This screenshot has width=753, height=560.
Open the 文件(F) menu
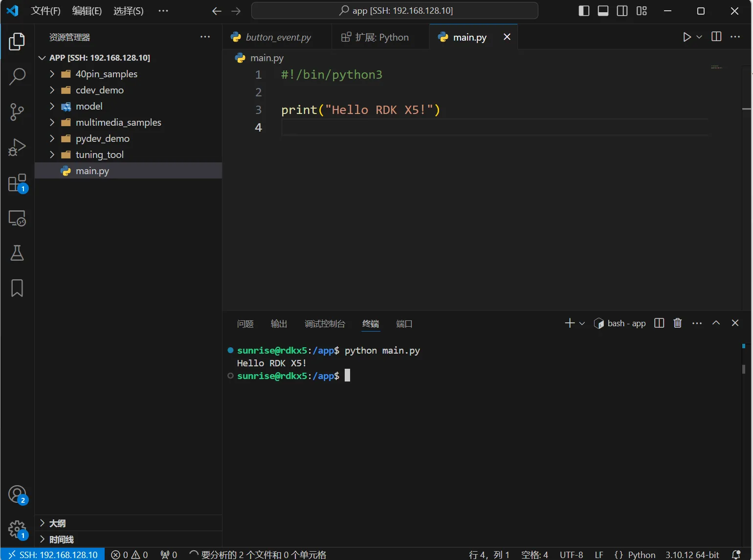point(46,11)
